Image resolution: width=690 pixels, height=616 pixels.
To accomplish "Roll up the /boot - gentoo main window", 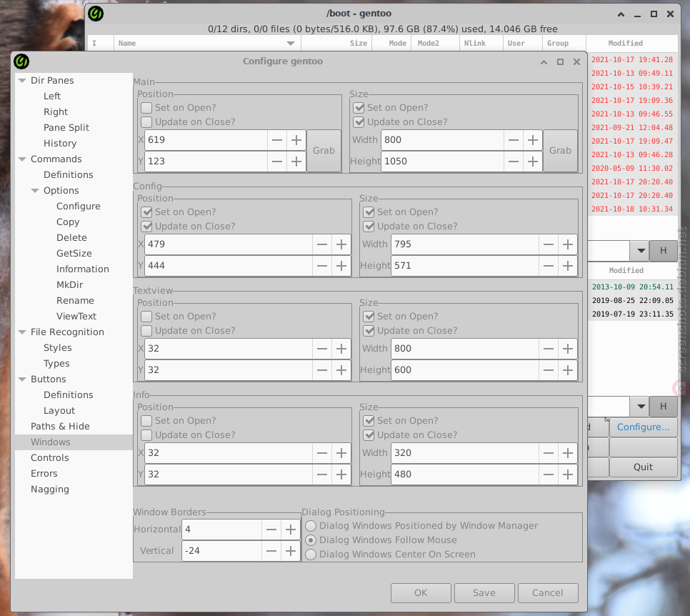I will pos(621,14).
